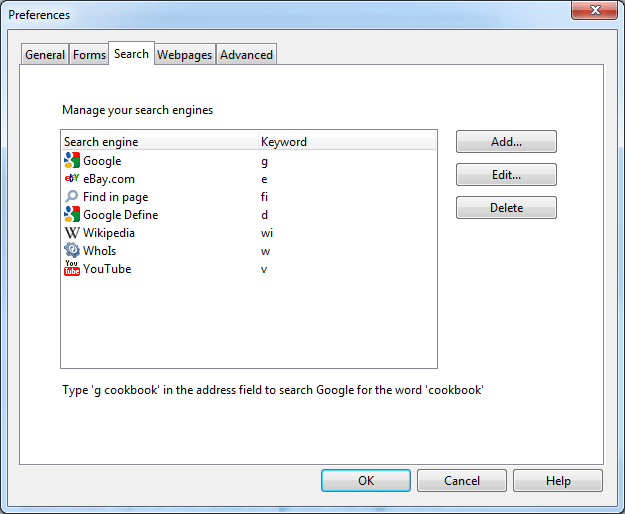Viewport: 625px width, 514px height.
Task: Open the Advanced tab
Action: pyautogui.click(x=246, y=55)
